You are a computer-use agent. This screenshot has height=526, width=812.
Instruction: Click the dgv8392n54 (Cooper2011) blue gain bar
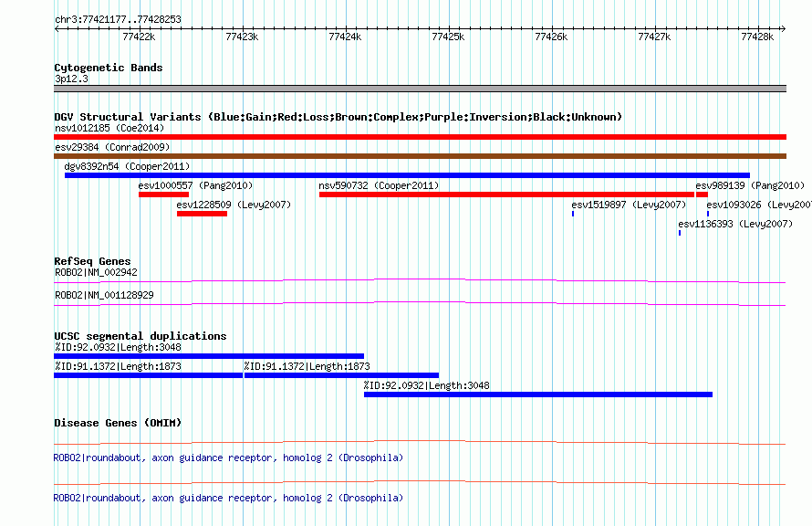407,175
